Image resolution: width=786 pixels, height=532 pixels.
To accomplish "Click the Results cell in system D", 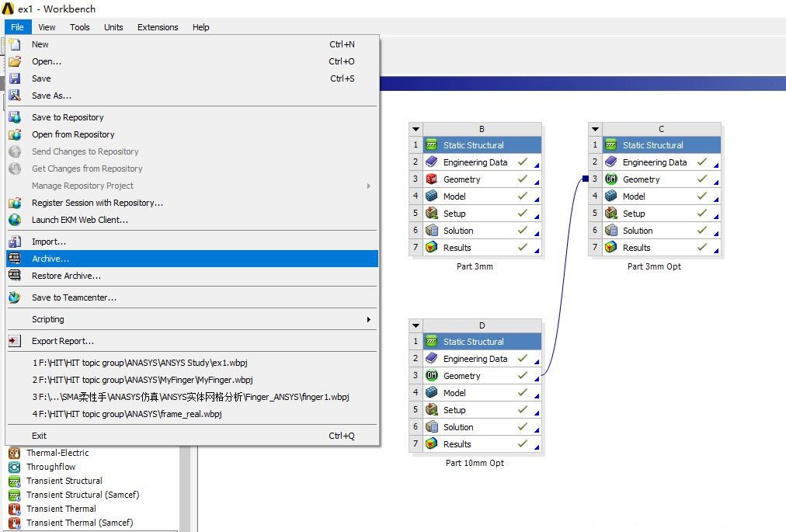I will click(482, 443).
